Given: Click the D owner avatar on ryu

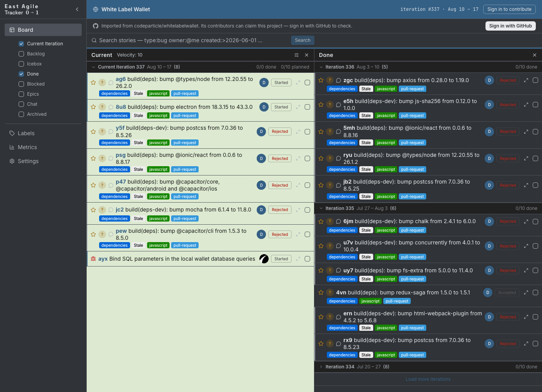Looking at the screenshot, I should 489,158.
